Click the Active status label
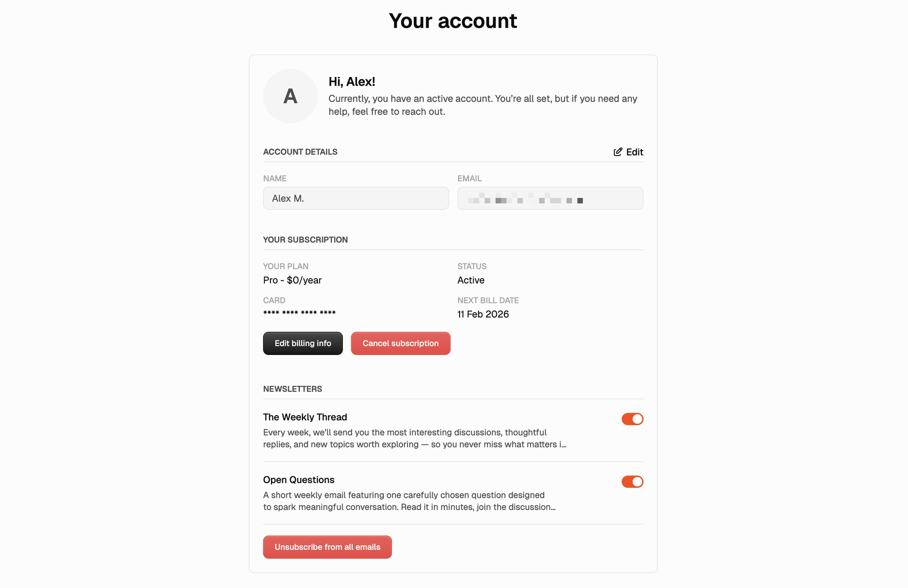908x588 pixels. pos(471,280)
